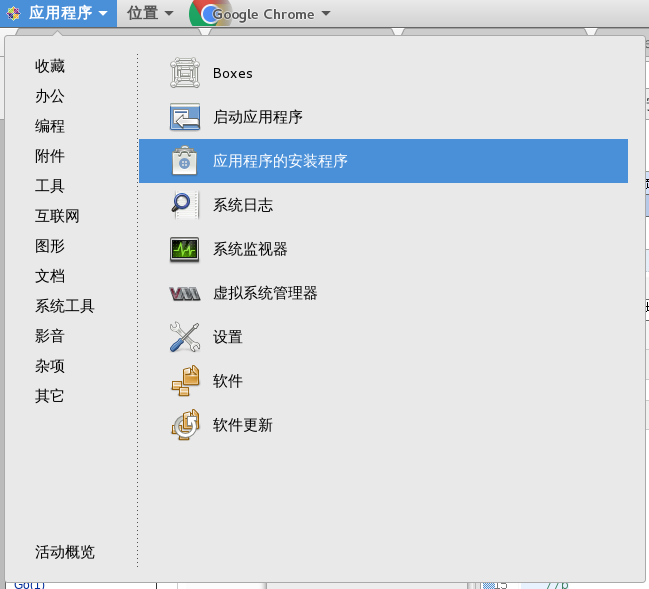
Task: Open the 位置 menu
Action: [x=150, y=13]
